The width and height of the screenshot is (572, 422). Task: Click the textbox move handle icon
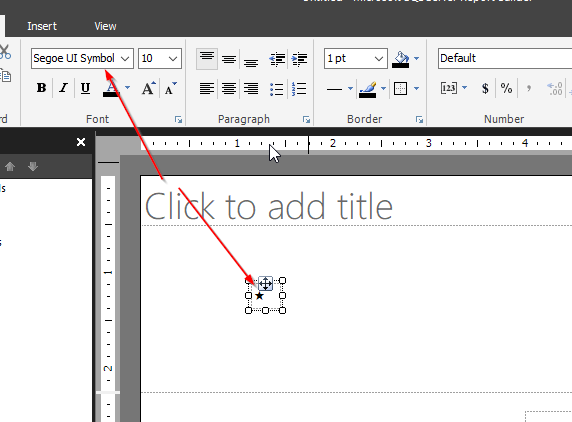[x=265, y=283]
